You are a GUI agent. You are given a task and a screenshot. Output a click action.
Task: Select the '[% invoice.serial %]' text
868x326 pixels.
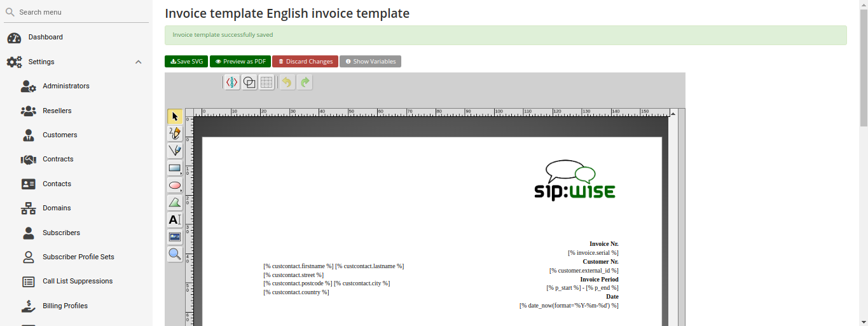tap(593, 253)
